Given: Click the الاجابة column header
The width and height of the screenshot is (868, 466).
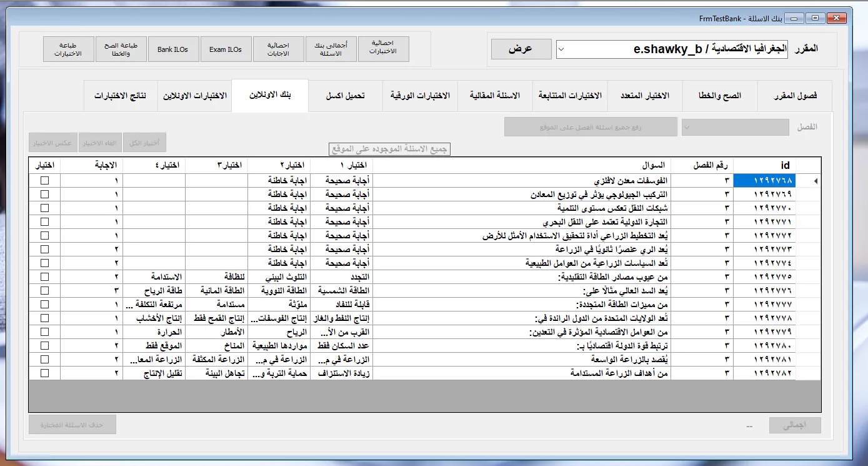Looking at the screenshot, I should (91, 165).
